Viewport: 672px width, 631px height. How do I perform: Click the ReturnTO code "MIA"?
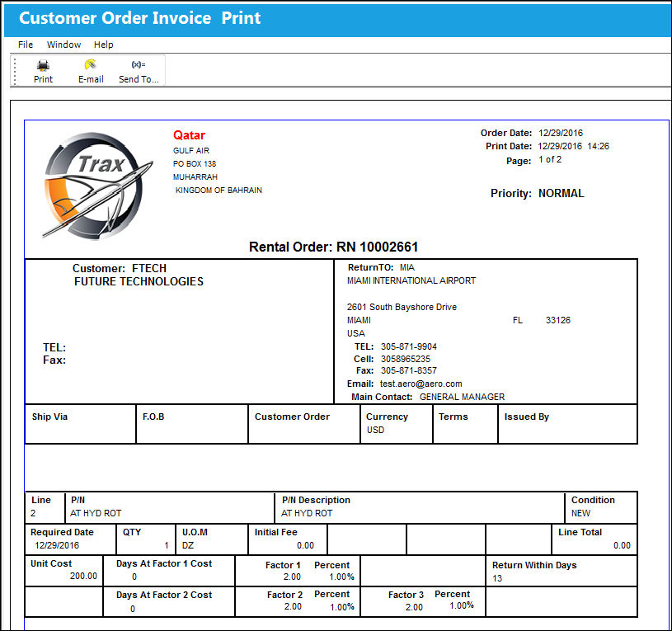click(407, 267)
